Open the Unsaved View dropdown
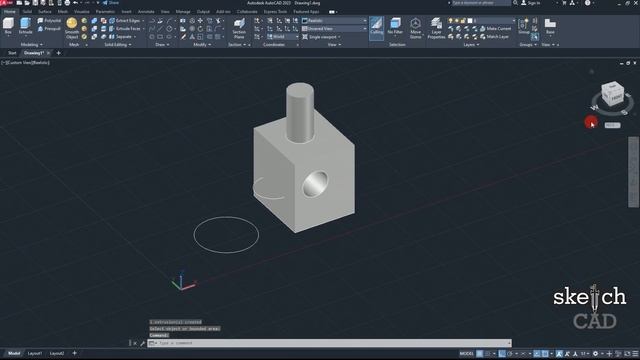Image resolution: width=640 pixels, height=360 pixels. pyautogui.click(x=334, y=29)
